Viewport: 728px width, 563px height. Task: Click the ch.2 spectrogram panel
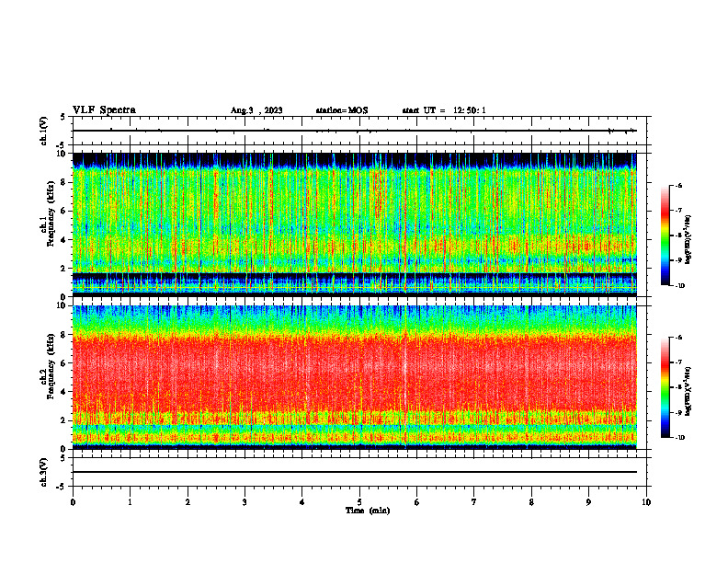pos(355,377)
